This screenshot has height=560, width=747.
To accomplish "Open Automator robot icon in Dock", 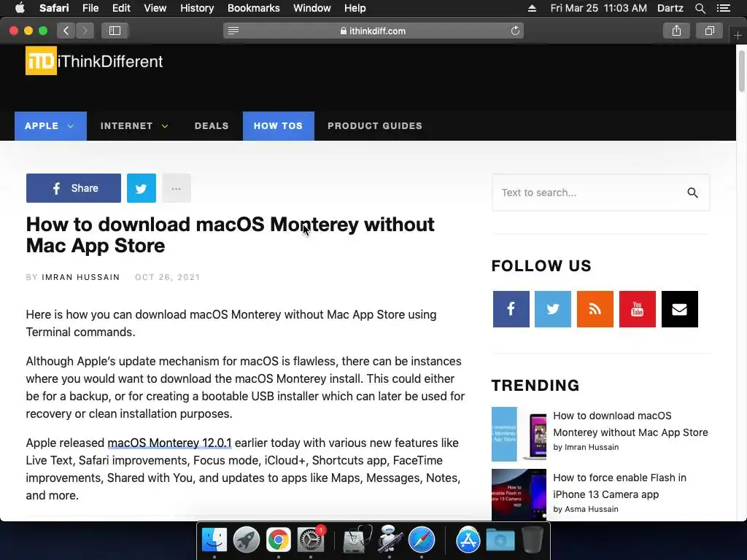I will pyautogui.click(x=390, y=539).
